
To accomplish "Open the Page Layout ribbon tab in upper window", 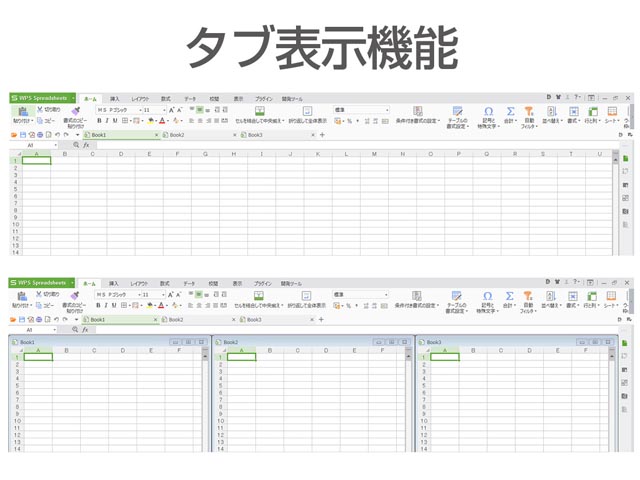I will (140, 99).
